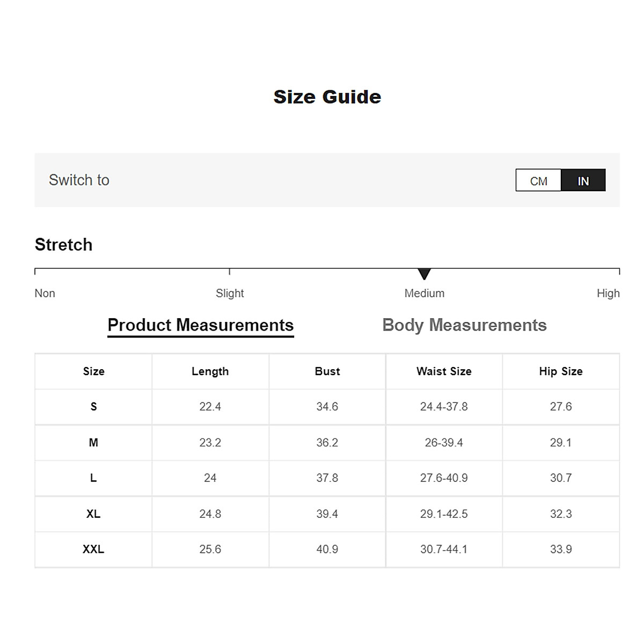
Task: Select the M size row label
Action: pyautogui.click(x=93, y=443)
